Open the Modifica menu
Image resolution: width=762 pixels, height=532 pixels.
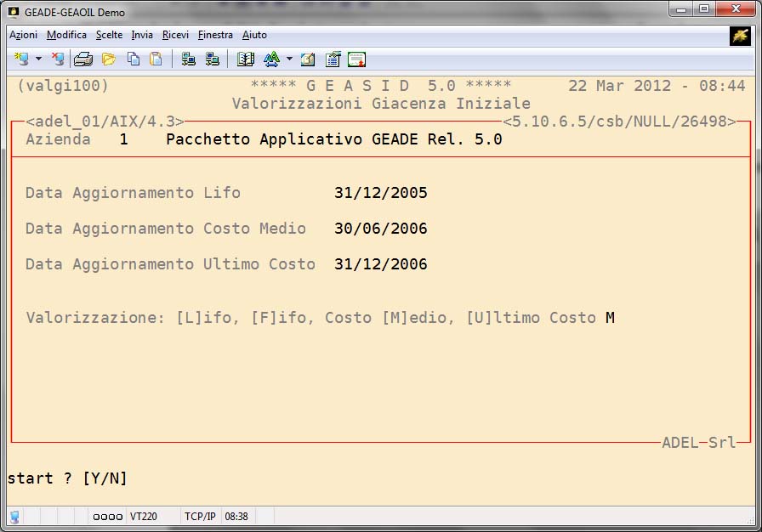point(66,35)
